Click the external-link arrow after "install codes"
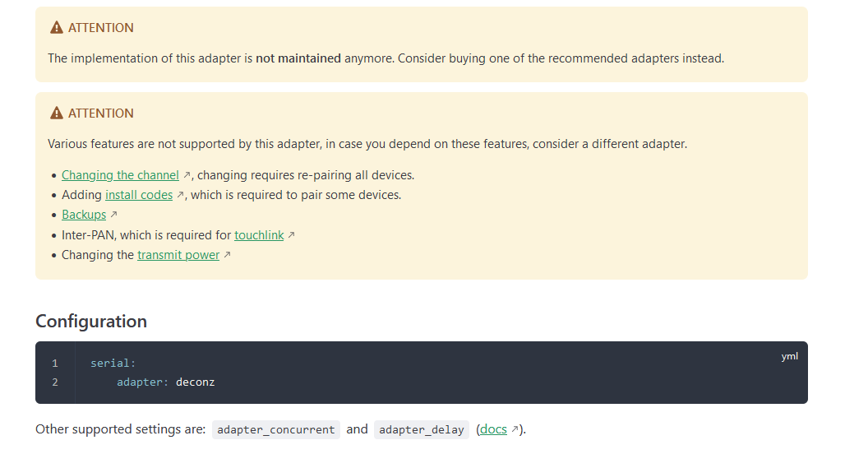Viewport: 868px width, 454px height. point(181,195)
